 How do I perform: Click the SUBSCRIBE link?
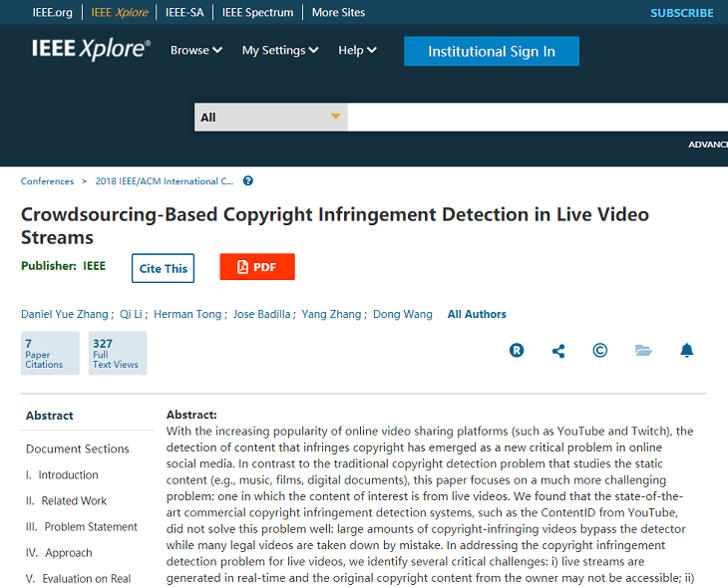click(681, 13)
